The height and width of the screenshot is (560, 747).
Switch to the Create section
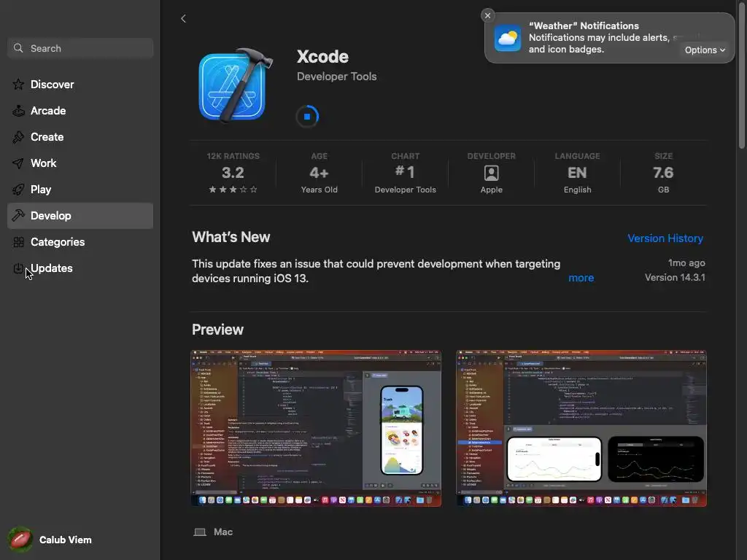[80, 137]
